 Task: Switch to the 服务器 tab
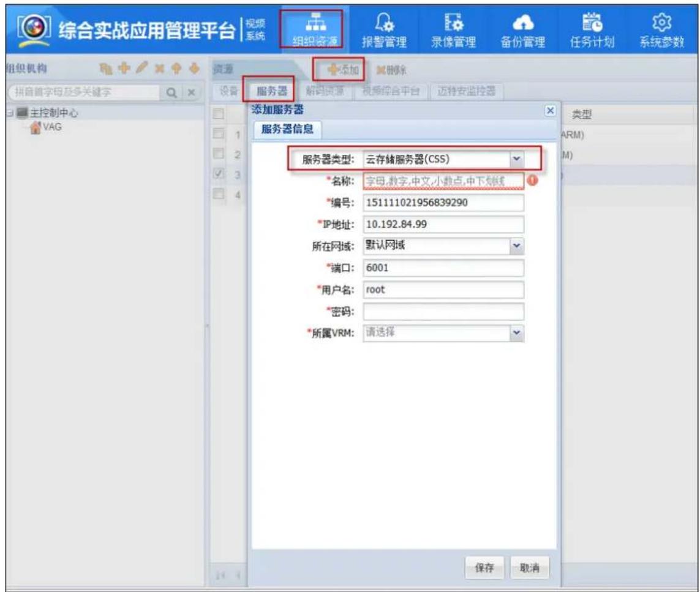271,91
